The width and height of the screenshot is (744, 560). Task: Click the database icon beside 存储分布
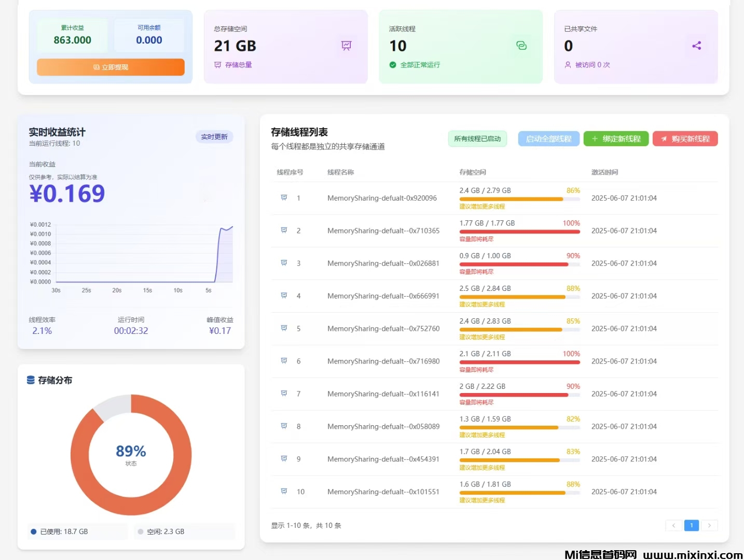pyautogui.click(x=31, y=380)
